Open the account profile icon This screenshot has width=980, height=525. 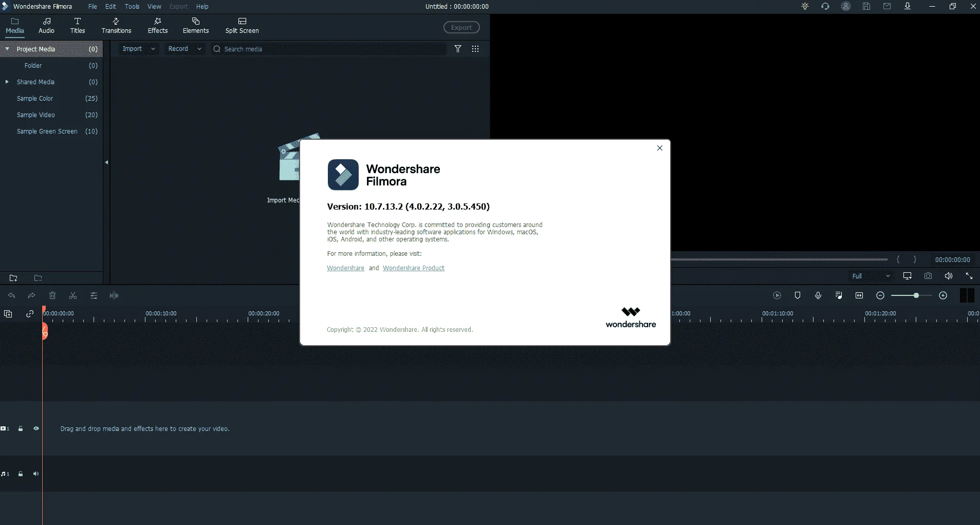846,7
